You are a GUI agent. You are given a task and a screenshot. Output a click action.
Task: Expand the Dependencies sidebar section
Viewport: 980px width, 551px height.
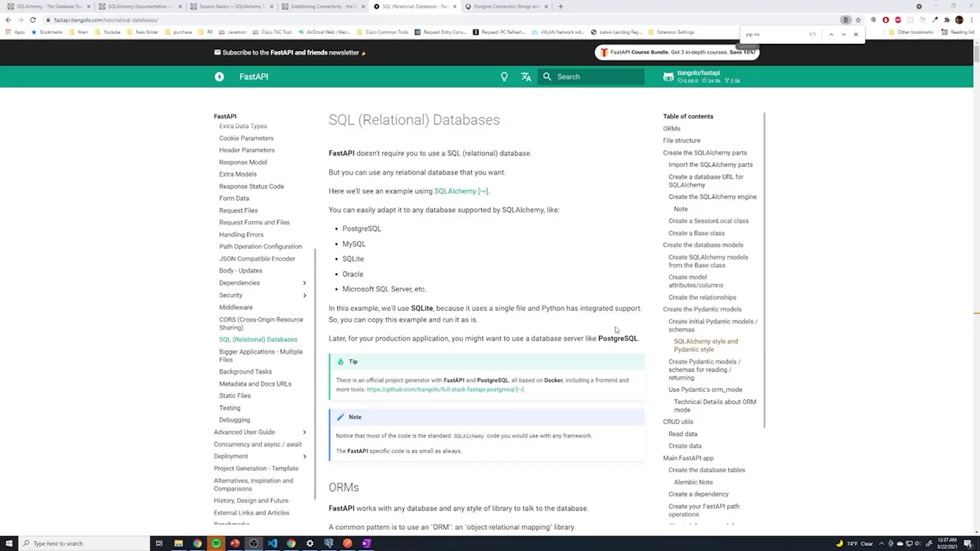305,283
